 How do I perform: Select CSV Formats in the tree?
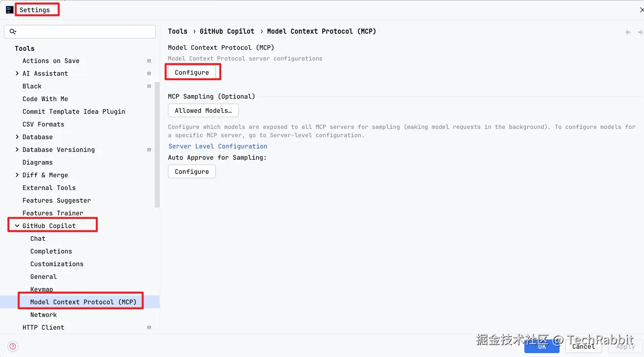[43, 125]
